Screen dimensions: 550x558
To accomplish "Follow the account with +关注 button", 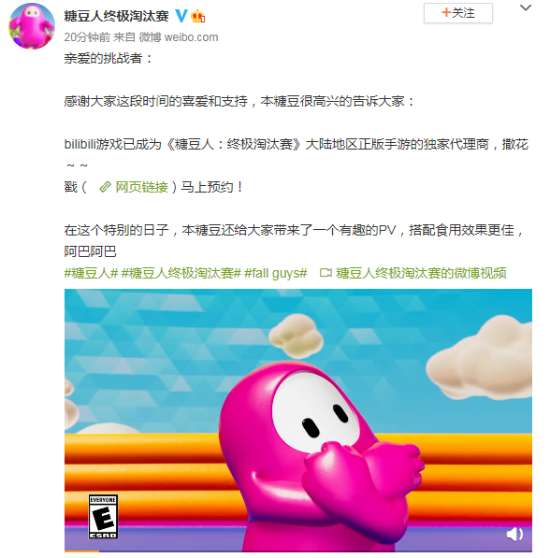I will (x=458, y=13).
